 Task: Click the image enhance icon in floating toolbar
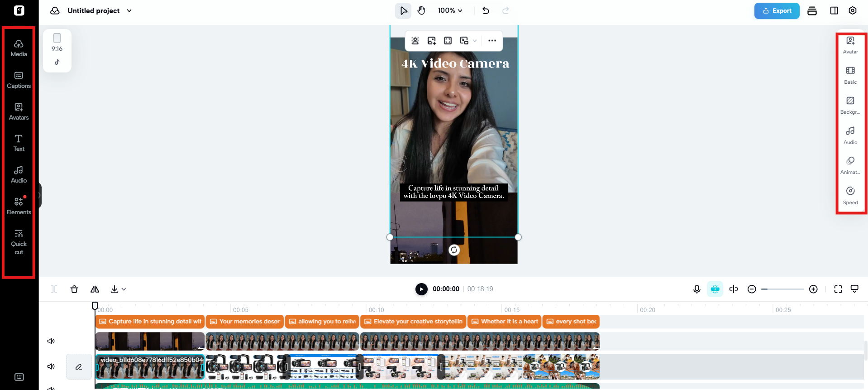coord(432,41)
